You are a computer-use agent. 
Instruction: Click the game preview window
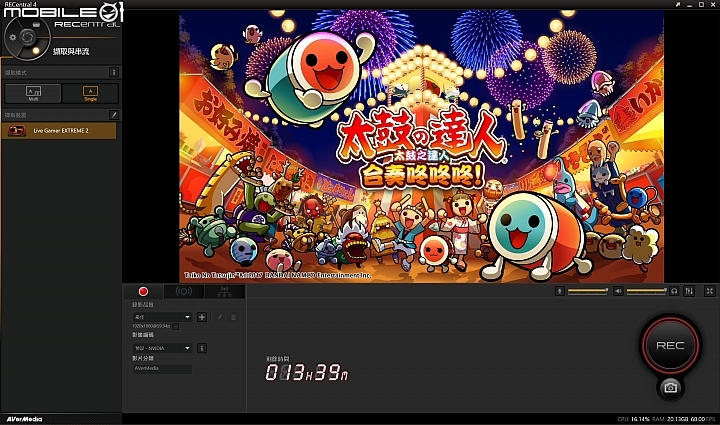point(421,146)
